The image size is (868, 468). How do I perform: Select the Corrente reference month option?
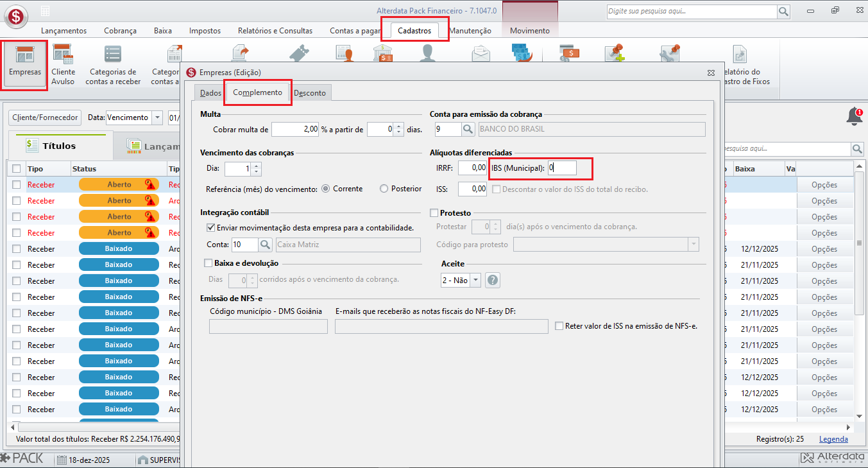[325, 189]
